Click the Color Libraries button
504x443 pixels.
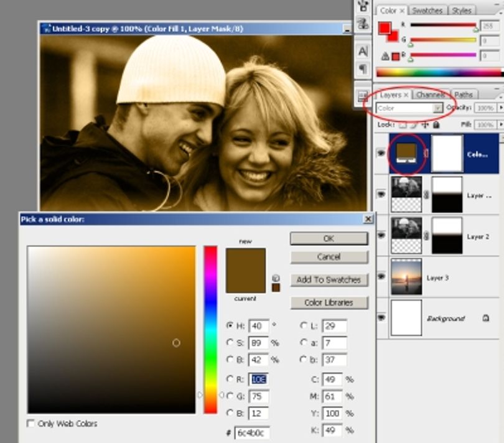point(329,302)
